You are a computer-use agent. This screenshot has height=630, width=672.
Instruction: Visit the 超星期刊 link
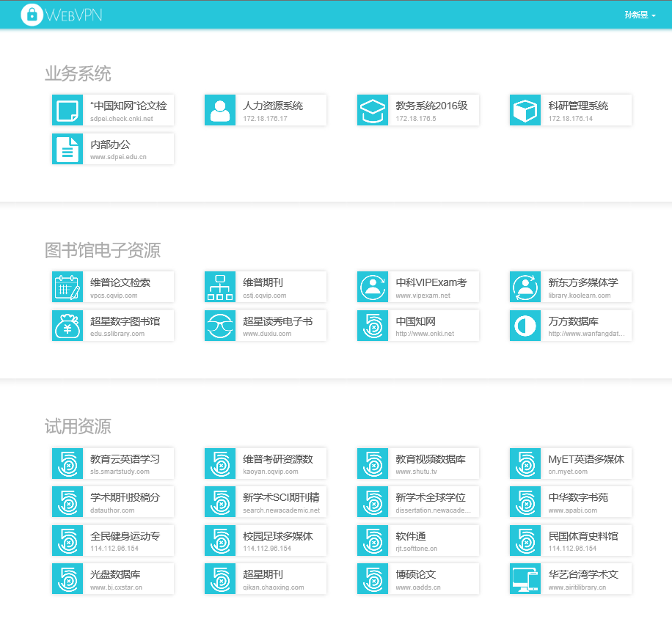point(266,579)
